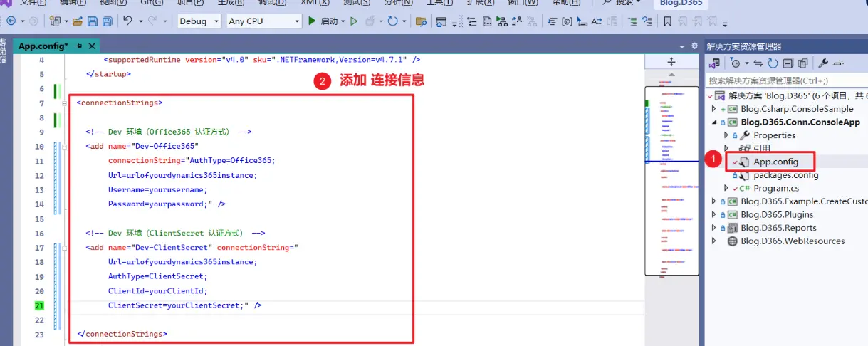Viewport: 868px width, 346px height.
Task: Open the 调试(D) menu
Action: [x=271, y=3]
